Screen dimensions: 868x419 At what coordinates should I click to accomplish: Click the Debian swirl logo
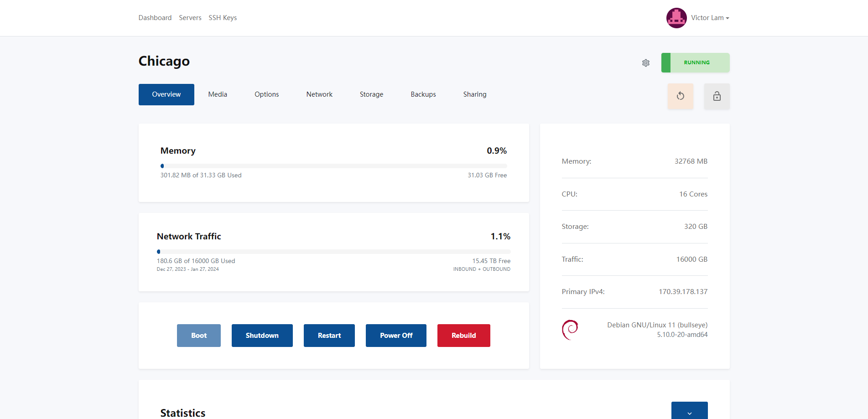point(570,330)
